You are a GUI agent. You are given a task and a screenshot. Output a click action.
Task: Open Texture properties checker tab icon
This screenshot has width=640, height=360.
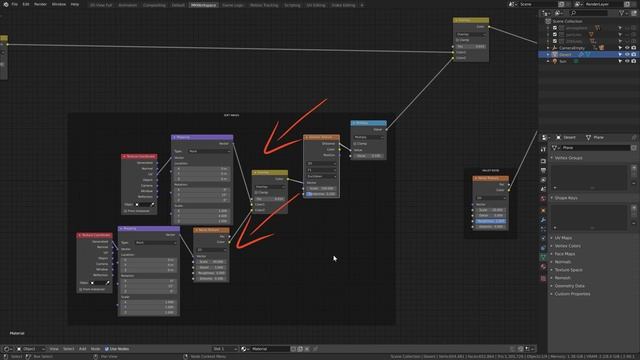(543, 278)
